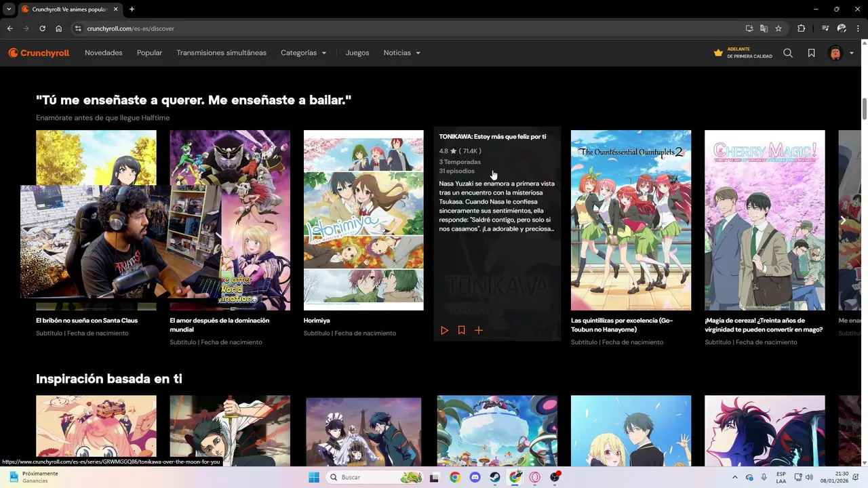Open the Categorías dropdown

[x=303, y=53]
